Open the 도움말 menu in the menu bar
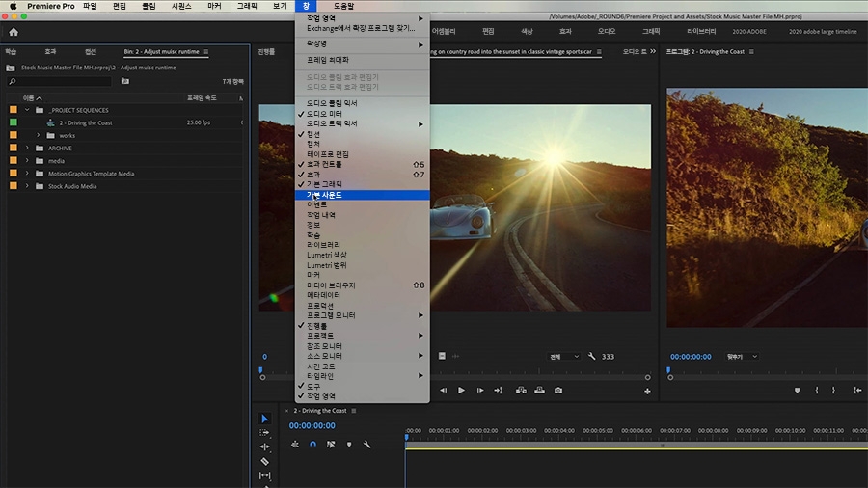 343,6
